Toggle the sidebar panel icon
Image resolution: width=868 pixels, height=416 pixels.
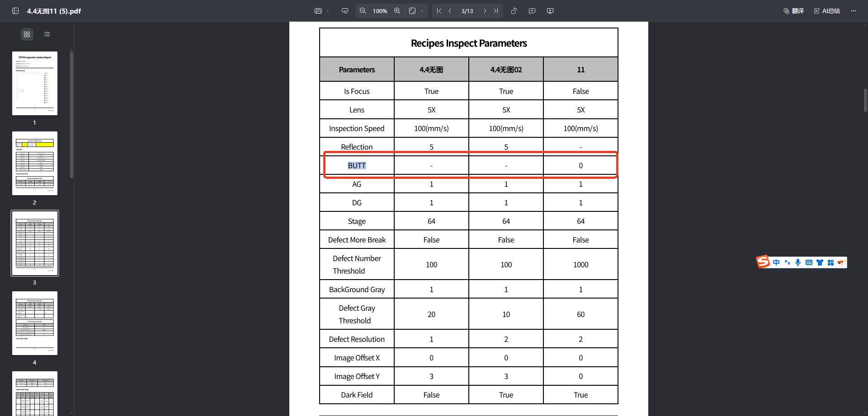[x=15, y=11]
